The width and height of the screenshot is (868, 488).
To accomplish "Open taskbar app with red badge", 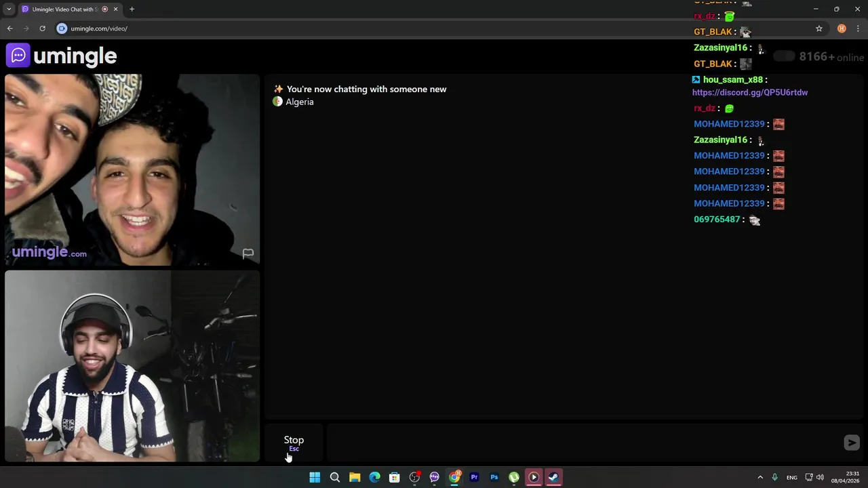I will [x=414, y=477].
